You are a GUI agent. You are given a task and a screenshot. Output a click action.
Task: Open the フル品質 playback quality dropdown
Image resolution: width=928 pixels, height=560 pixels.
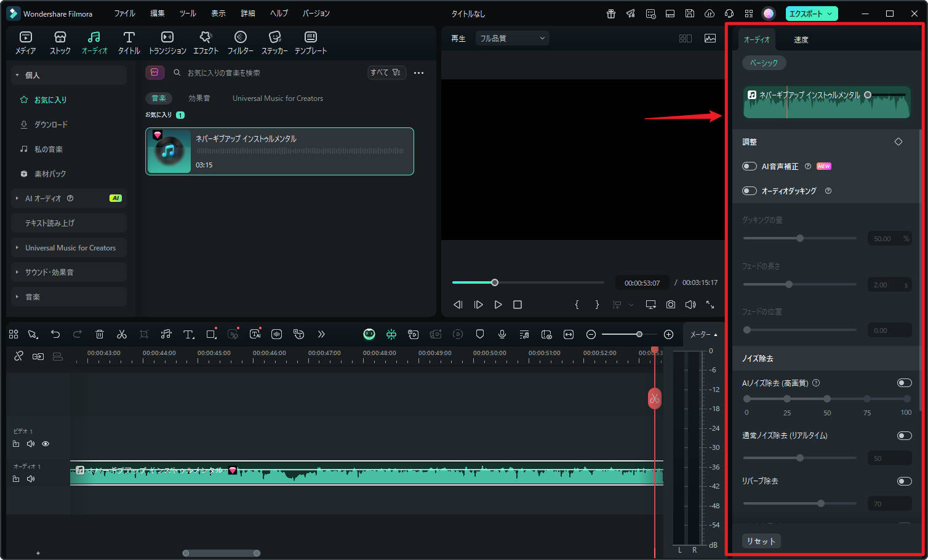tap(512, 38)
